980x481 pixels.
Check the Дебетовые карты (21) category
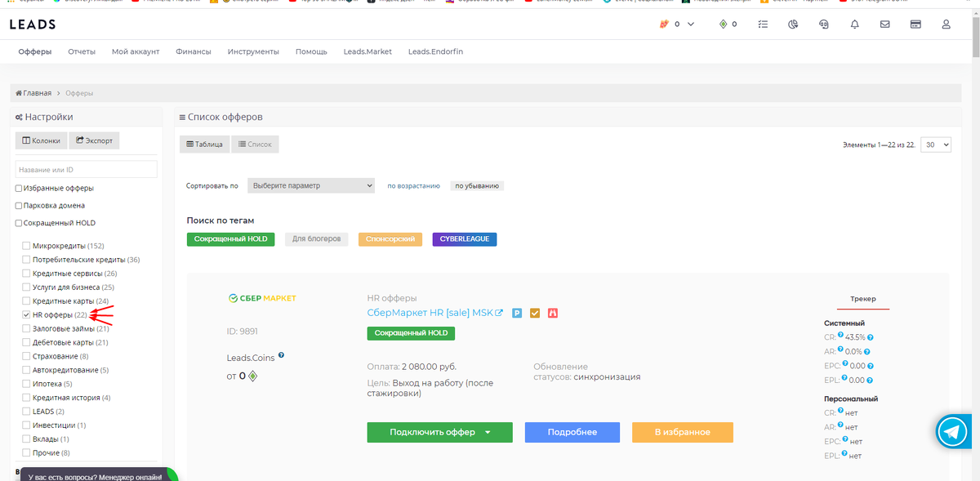click(x=26, y=342)
